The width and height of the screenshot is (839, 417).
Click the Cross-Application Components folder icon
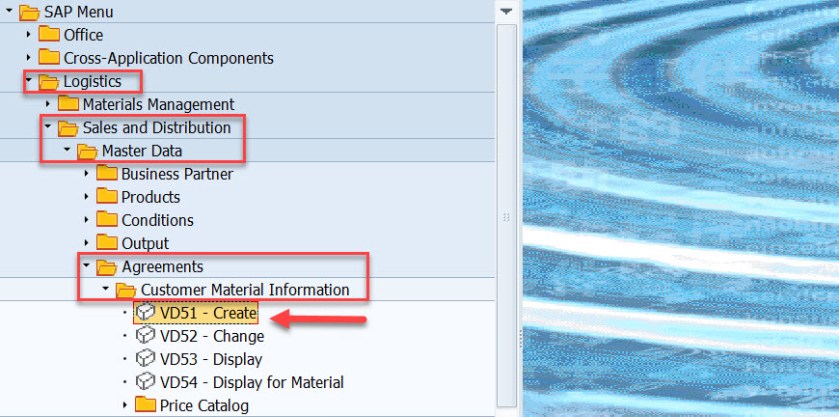(x=49, y=57)
